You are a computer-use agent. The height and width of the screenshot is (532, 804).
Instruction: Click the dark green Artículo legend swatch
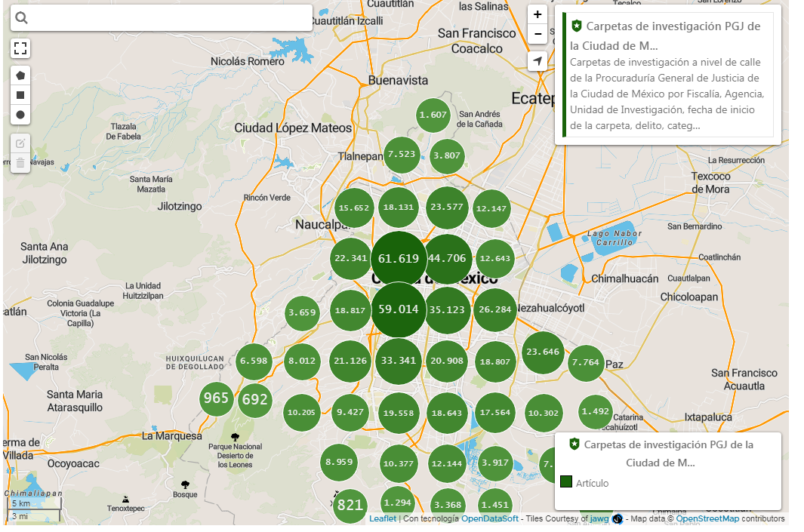click(566, 481)
